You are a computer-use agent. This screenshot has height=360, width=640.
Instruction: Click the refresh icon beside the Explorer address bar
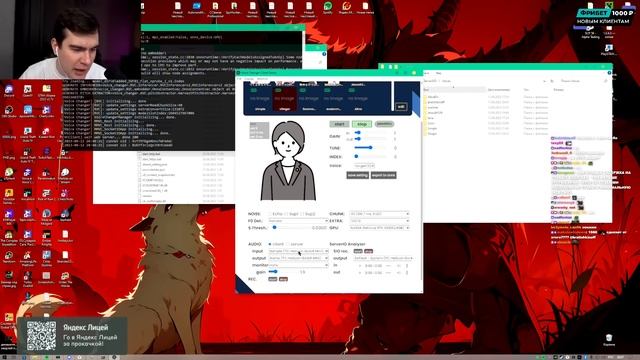click(x=552, y=81)
